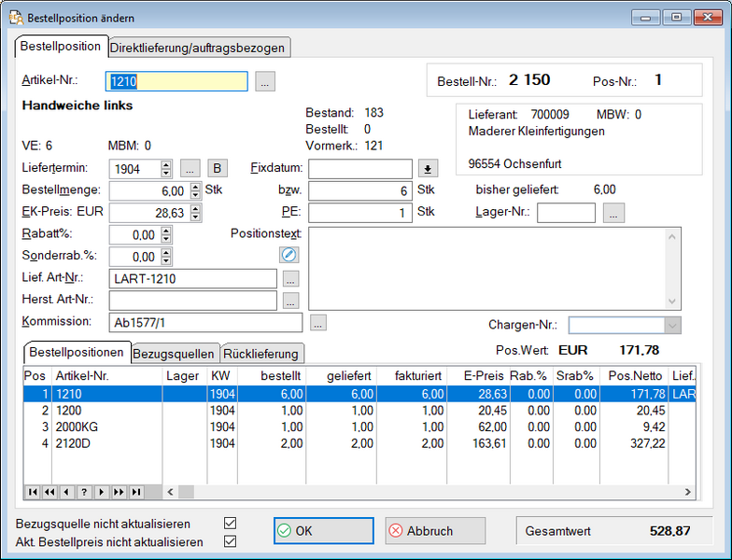Image resolution: width=732 pixels, height=560 pixels.
Task: Uncheck Bezugsquelle nicht aktualisieren
Action: pyautogui.click(x=231, y=524)
